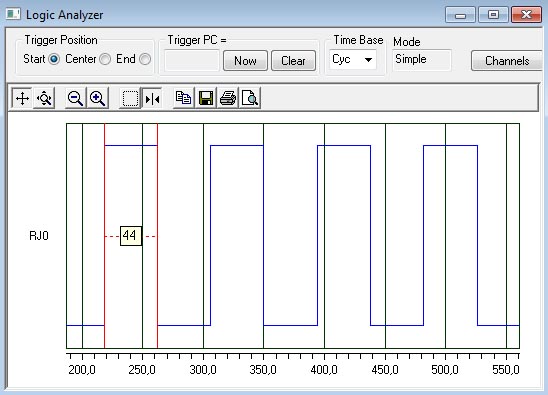Open the Channels button
This screenshot has width=548, height=395.
[507, 61]
